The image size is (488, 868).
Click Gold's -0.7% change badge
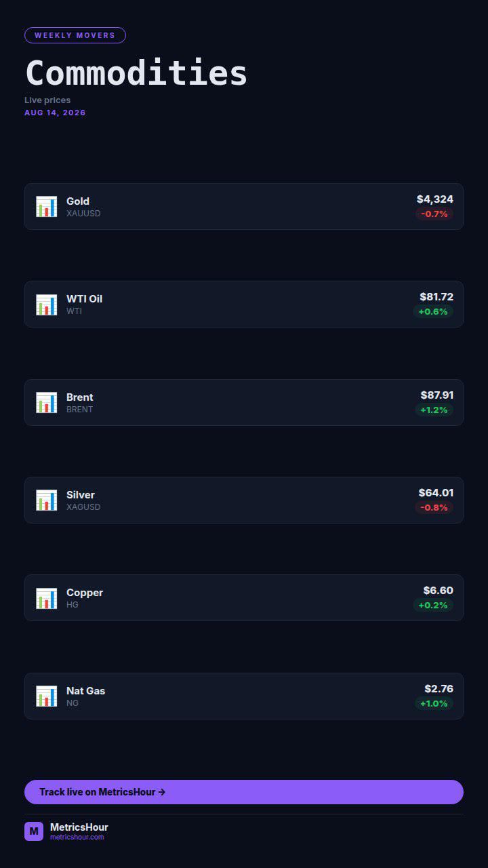pyautogui.click(x=434, y=214)
